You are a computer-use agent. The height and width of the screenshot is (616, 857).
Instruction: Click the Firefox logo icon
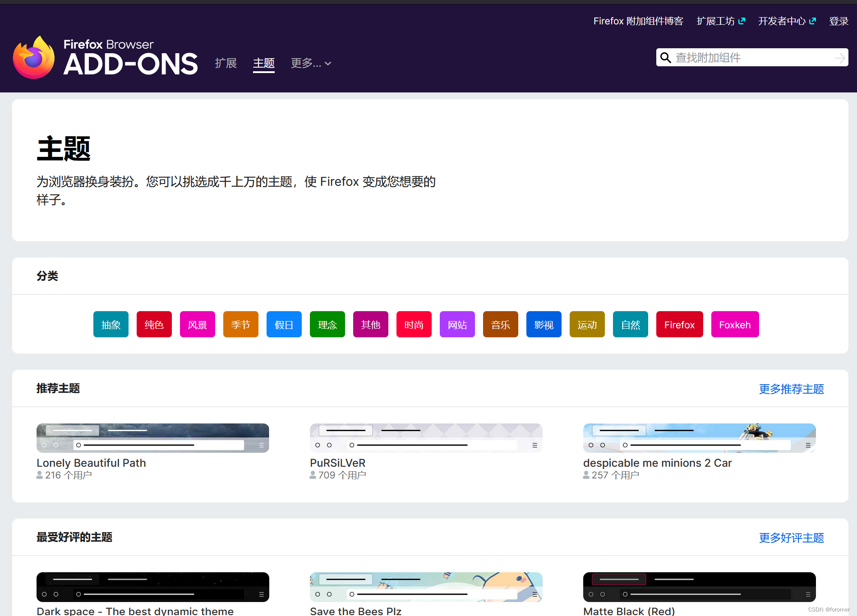pyautogui.click(x=34, y=57)
